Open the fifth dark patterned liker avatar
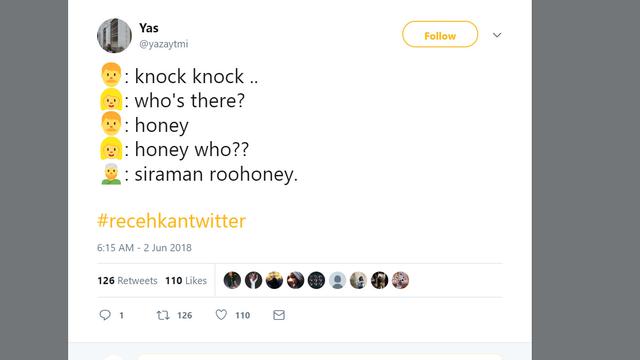Screen dimensions: 640x360 (x=316, y=280)
